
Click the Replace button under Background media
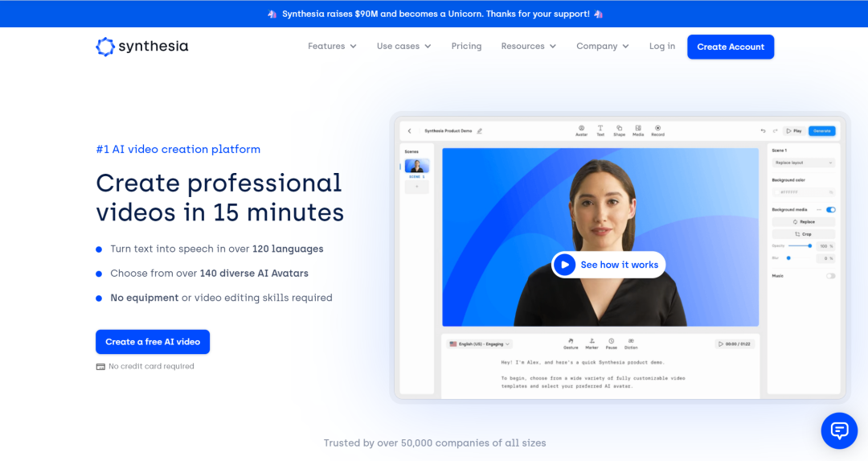(803, 221)
